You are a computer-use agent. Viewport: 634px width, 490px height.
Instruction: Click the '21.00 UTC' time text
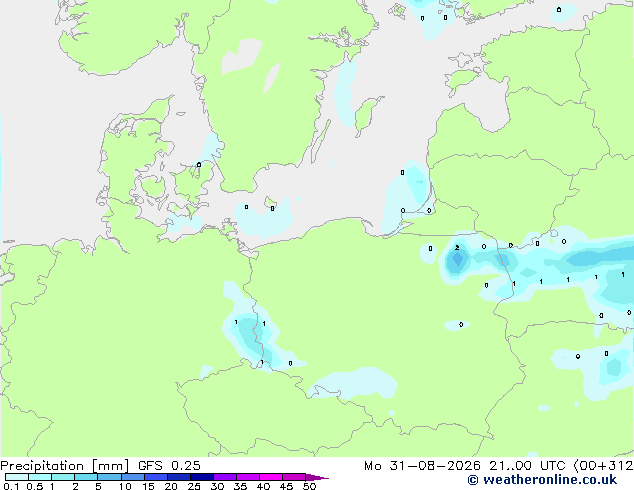coord(527,466)
